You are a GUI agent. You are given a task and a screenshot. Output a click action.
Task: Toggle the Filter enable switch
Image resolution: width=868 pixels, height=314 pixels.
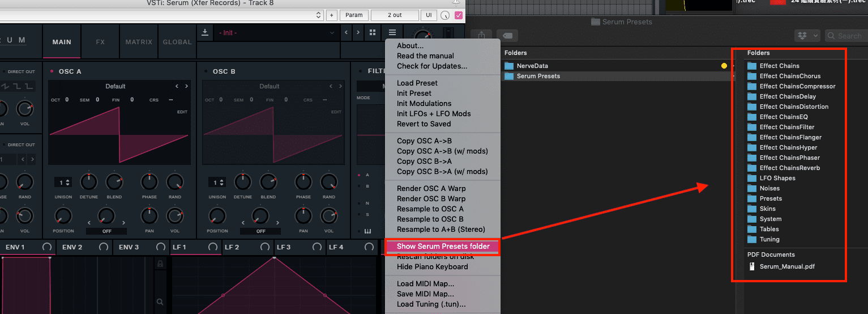tap(360, 71)
